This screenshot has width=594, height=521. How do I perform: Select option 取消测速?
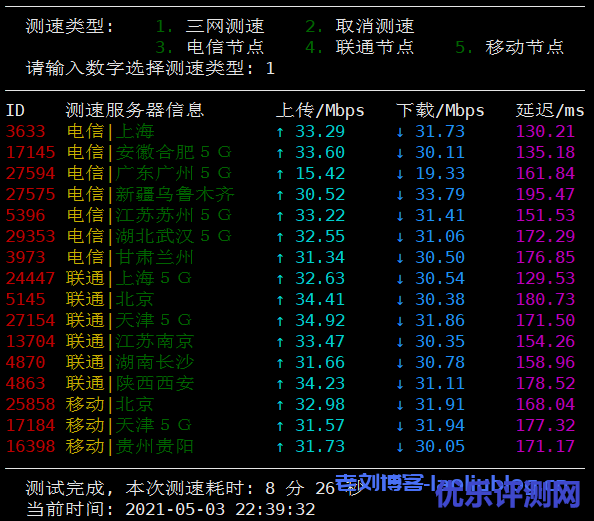375,26
